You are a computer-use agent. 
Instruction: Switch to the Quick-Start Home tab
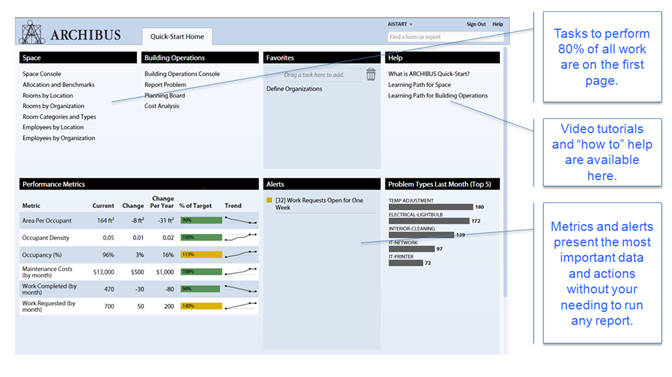(177, 37)
